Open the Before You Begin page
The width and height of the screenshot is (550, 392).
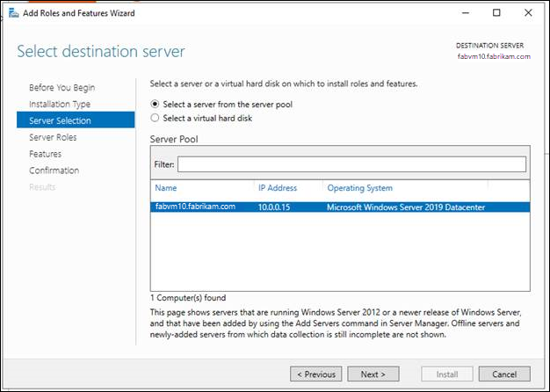tap(62, 87)
